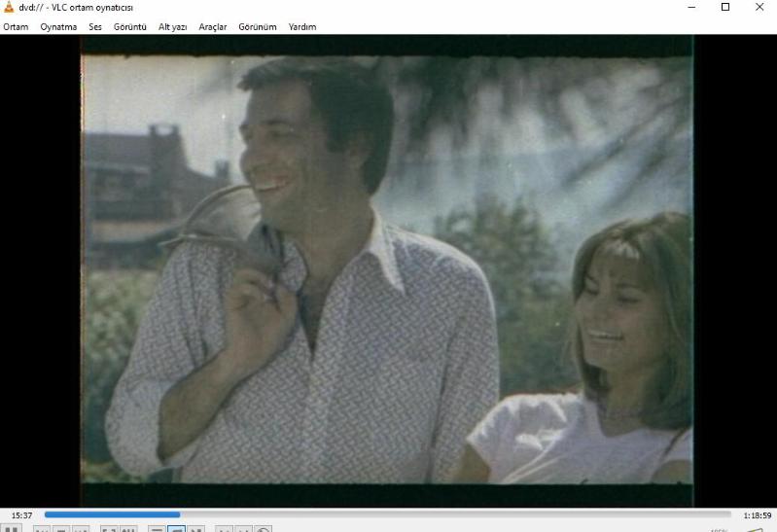Open the Yardım help menu
This screenshot has height=532, width=777.
pos(301,27)
